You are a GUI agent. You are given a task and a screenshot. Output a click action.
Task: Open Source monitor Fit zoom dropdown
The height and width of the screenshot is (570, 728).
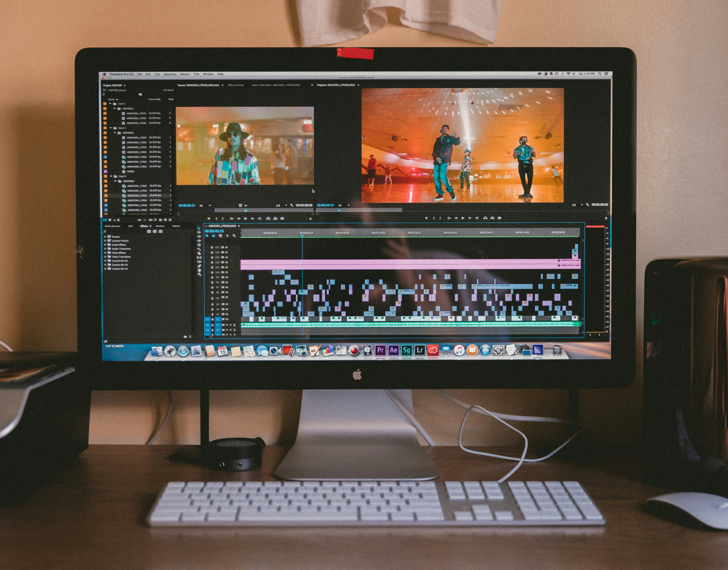[205, 206]
